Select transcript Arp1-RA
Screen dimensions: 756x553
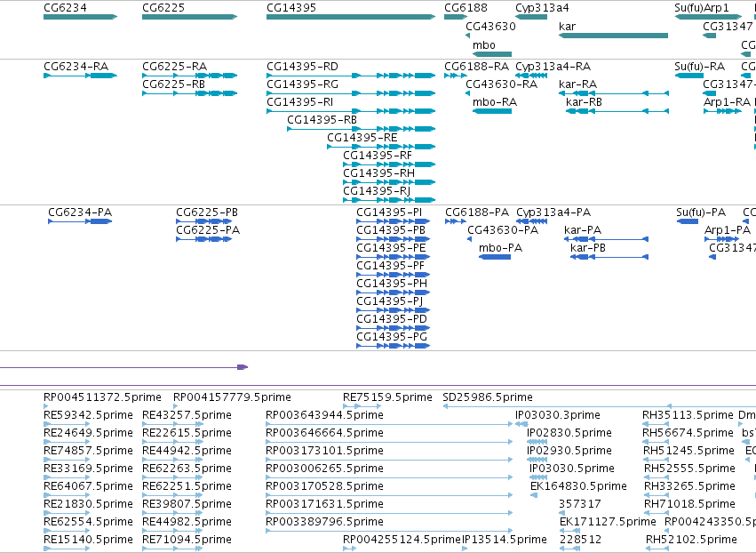(727, 102)
